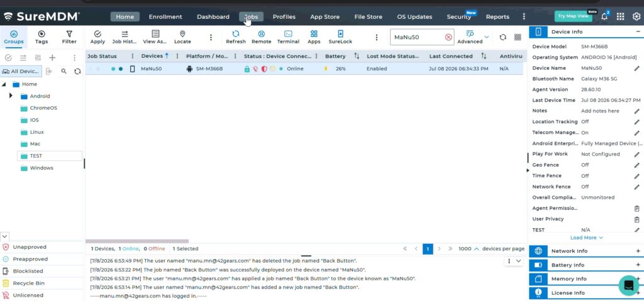Image resolution: width=644 pixels, height=301 pixels.
Task: Edit the Location Tracking setting
Action: [636, 122]
